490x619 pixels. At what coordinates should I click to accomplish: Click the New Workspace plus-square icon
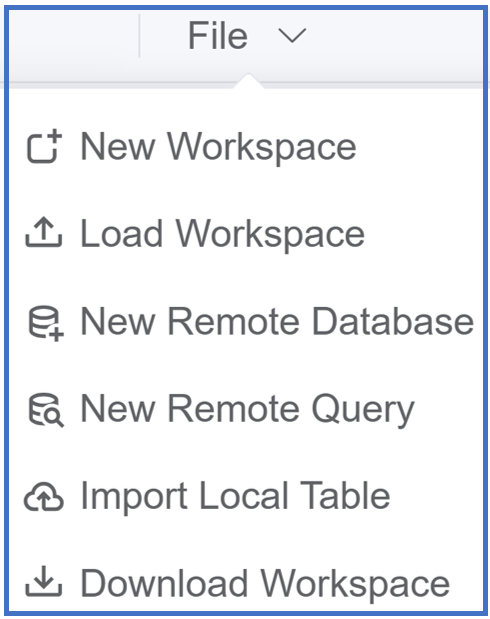point(44,146)
